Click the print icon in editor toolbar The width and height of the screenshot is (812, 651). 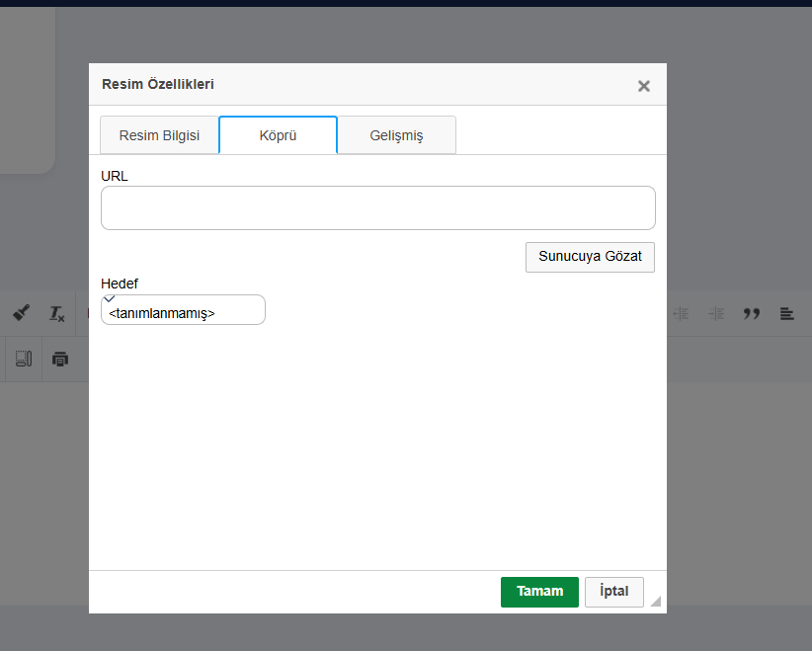tap(60, 359)
